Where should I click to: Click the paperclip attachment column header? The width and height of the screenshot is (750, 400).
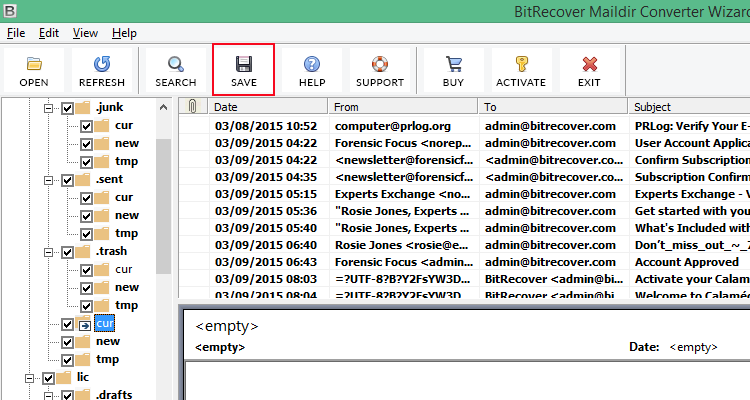[193, 107]
